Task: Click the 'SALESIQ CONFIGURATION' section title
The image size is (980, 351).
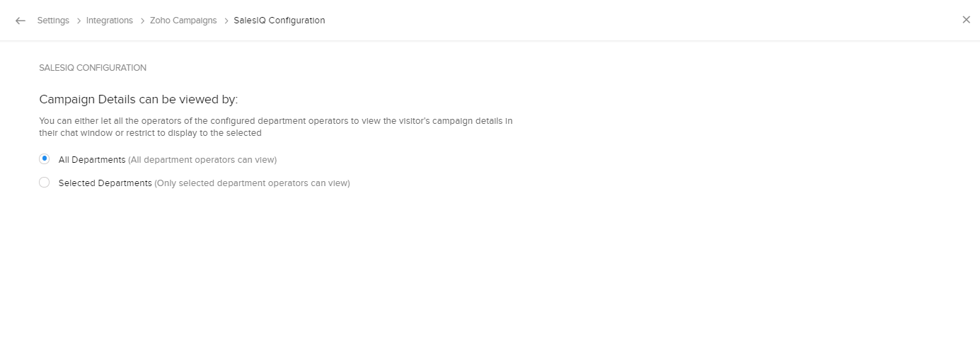Action: (93, 68)
